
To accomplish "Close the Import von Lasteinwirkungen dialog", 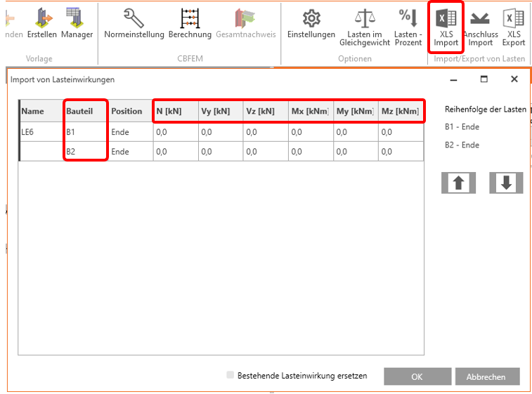I will pos(514,79).
